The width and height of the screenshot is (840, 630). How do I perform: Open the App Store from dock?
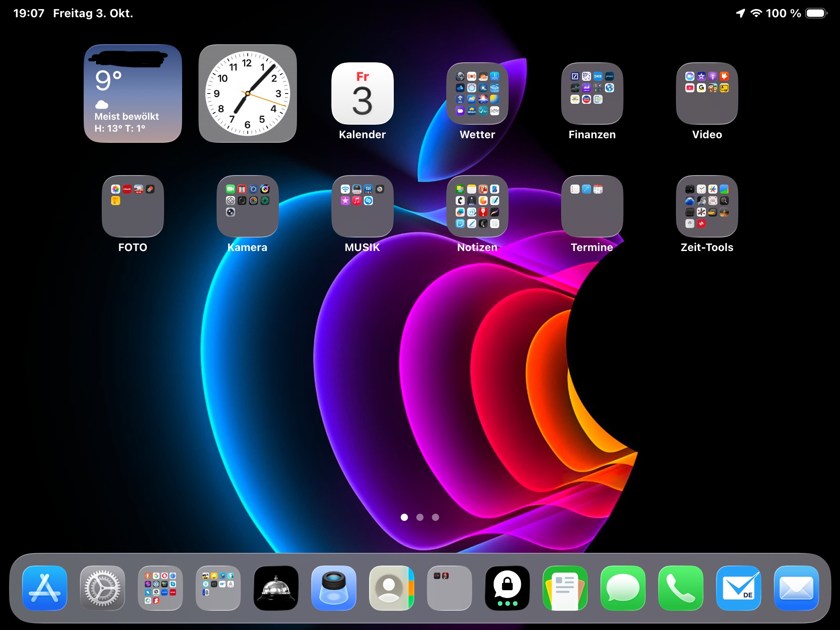pyautogui.click(x=45, y=588)
